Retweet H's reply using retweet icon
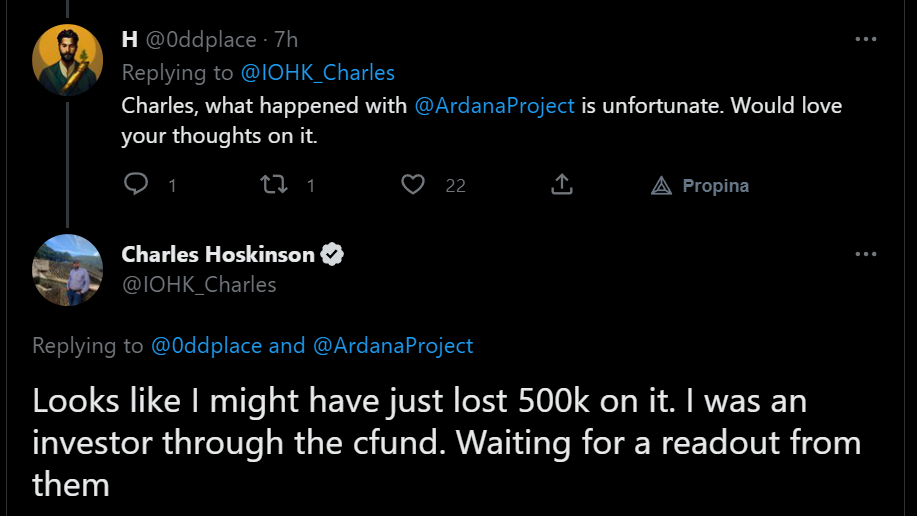Image resolution: width=917 pixels, height=516 pixels. tap(274, 184)
